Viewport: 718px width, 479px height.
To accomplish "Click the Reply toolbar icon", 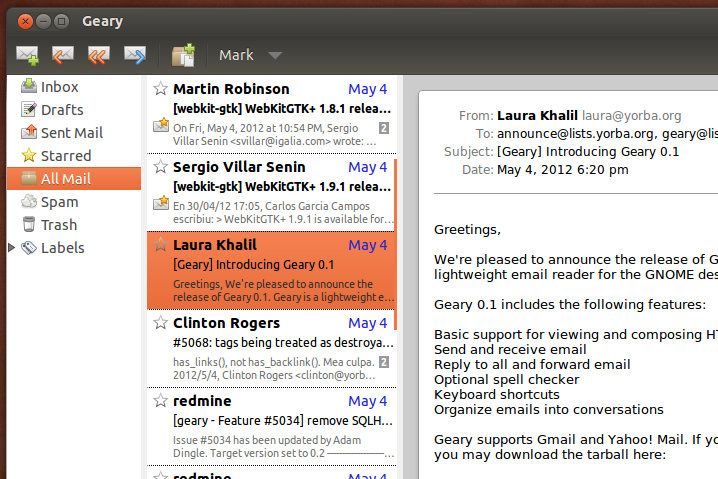I will 63,55.
